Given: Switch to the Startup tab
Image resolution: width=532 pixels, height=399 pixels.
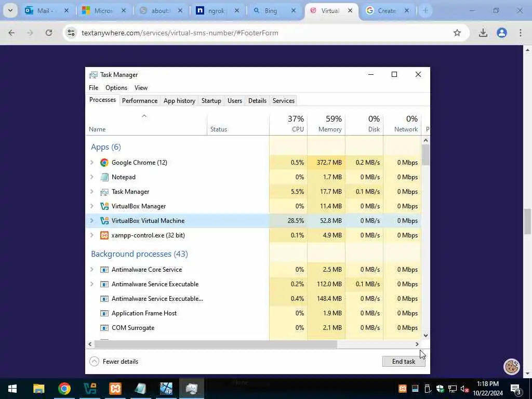Looking at the screenshot, I should click(x=211, y=101).
